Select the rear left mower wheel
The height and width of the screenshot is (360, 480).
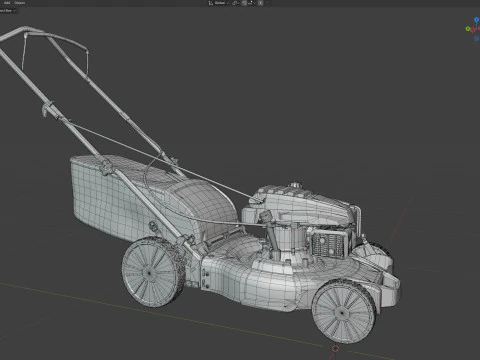tap(153, 272)
